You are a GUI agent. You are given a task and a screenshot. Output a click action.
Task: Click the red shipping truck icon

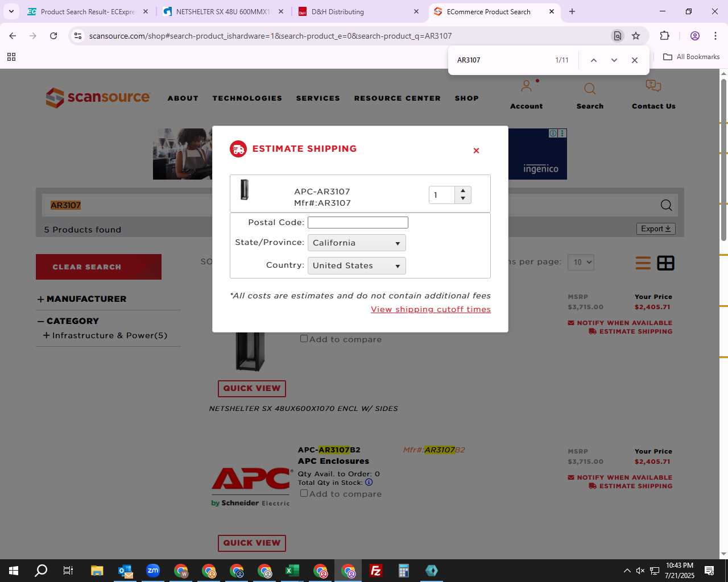click(238, 149)
